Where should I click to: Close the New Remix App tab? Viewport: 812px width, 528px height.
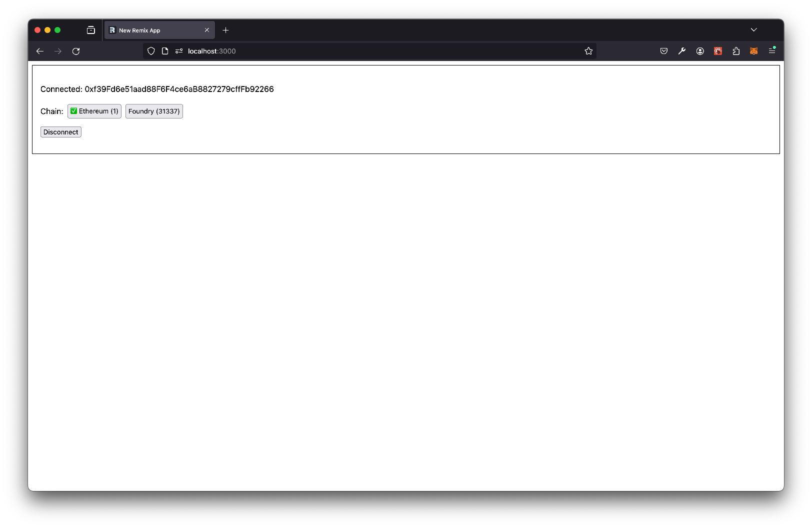207,30
